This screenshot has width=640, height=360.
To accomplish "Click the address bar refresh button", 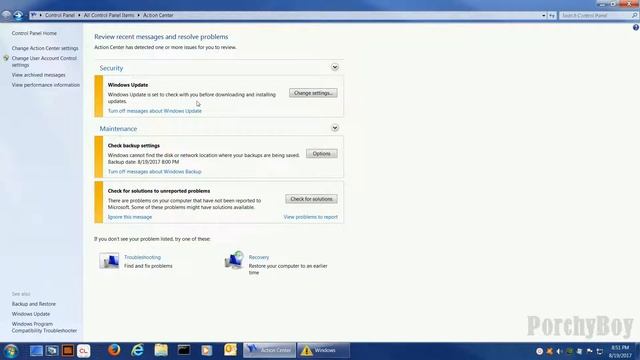I will [552, 16].
